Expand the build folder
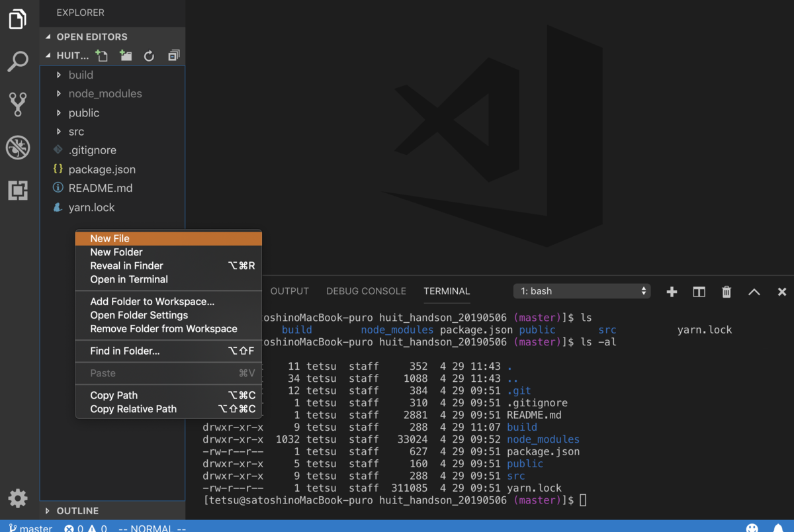 pos(112,75)
